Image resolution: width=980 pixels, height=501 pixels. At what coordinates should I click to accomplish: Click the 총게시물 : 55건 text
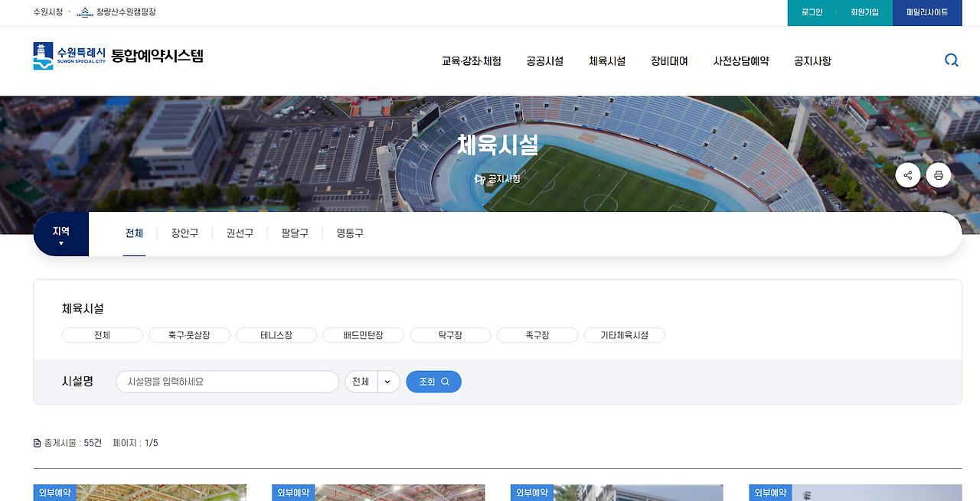[73, 443]
